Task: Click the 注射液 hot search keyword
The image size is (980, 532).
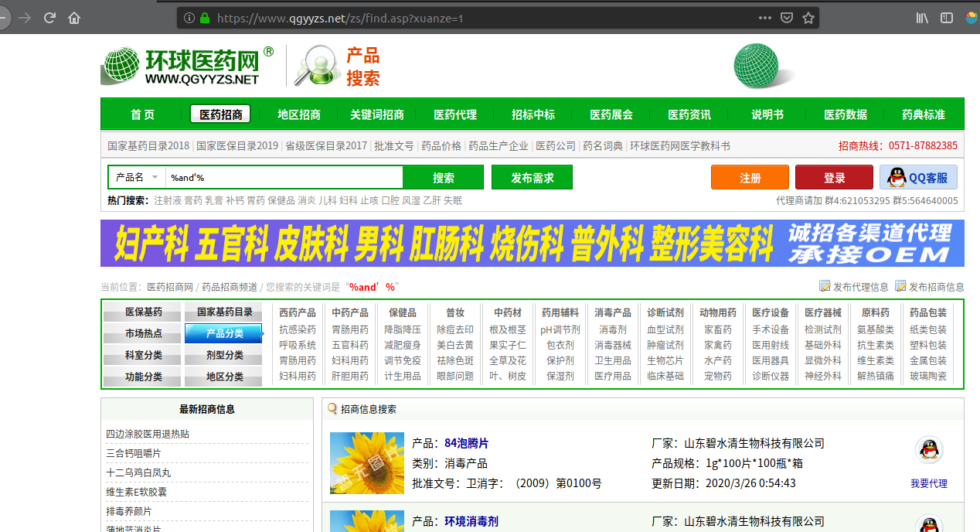Action: pyautogui.click(x=168, y=200)
